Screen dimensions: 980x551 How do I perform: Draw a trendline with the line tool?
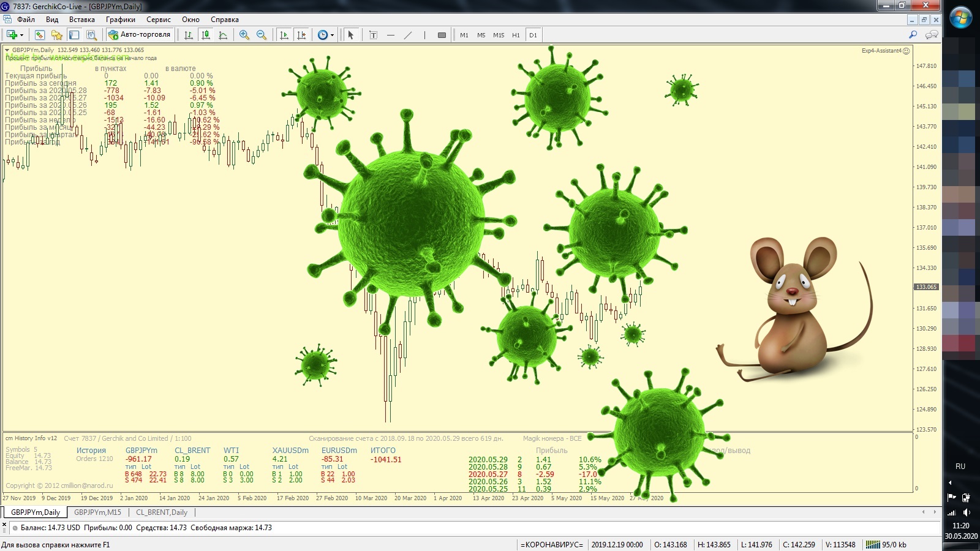point(408,35)
